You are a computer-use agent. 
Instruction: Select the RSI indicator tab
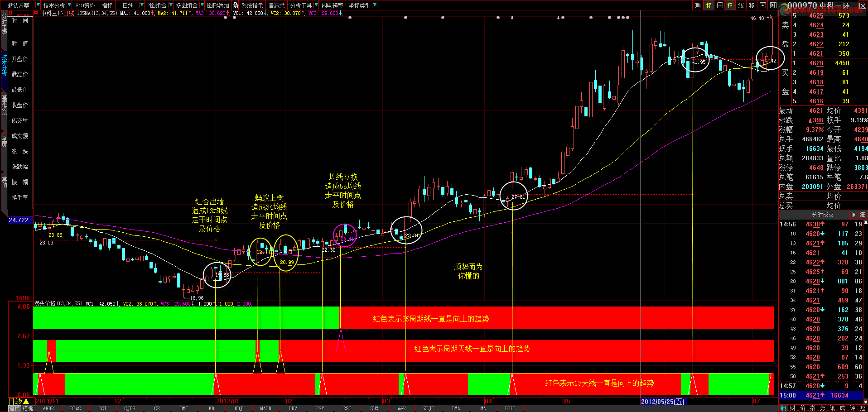pos(347,408)
